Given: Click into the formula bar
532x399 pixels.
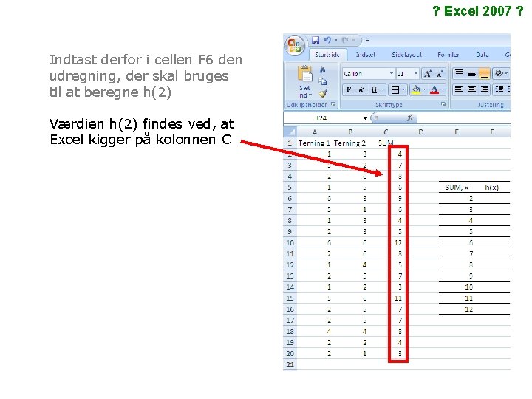Looking at the screenshot, I should coord(463,118).
